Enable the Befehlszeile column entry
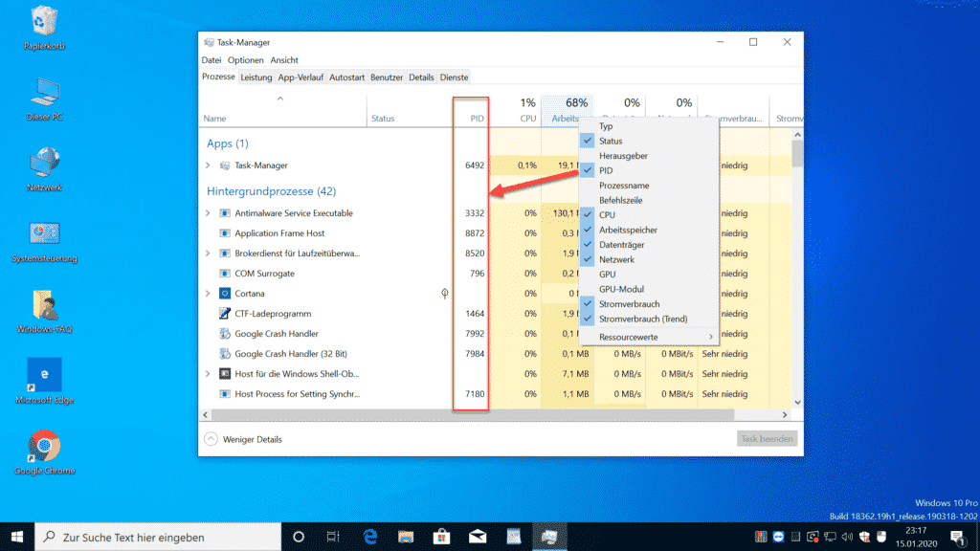Viewport: 980px width, 551px height. 649,200
